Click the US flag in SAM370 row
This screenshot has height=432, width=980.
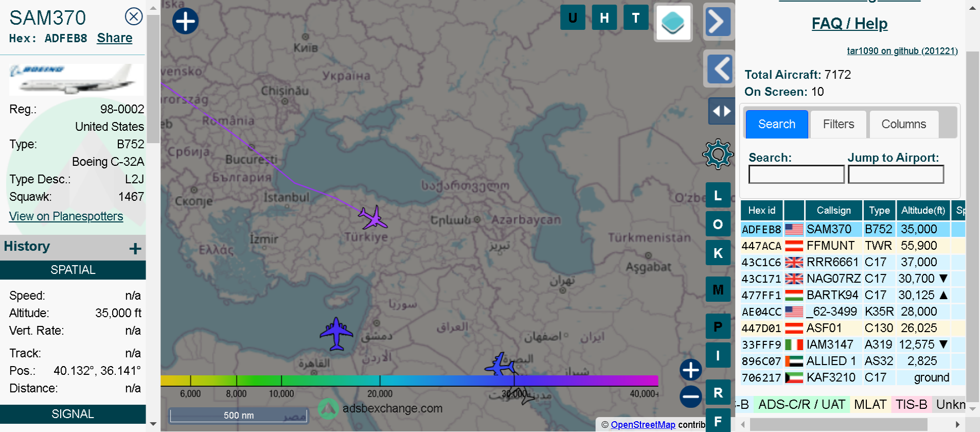794,229
